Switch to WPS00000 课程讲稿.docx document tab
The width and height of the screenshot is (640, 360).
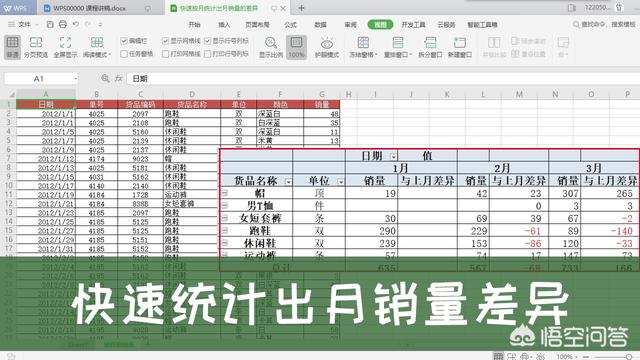coord(90,8)
